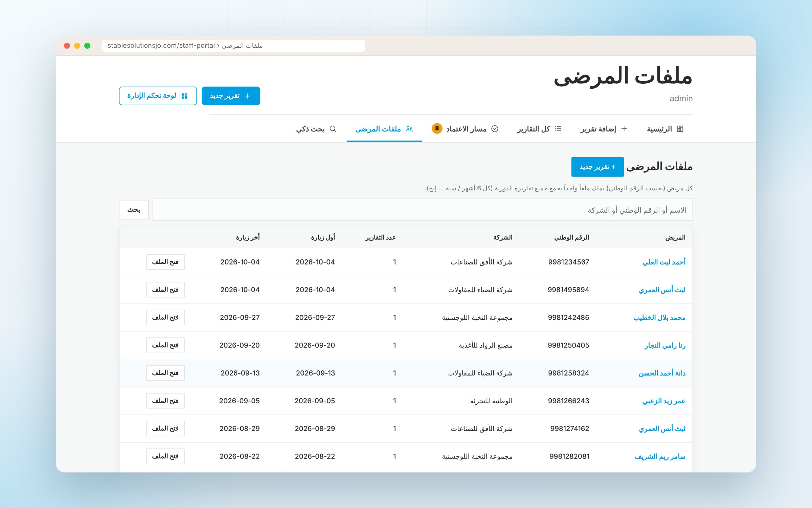This screenshot has width=812, height=508.
Task: Click the magnifier icon of بحث ذكي
Action: point(333,129)
